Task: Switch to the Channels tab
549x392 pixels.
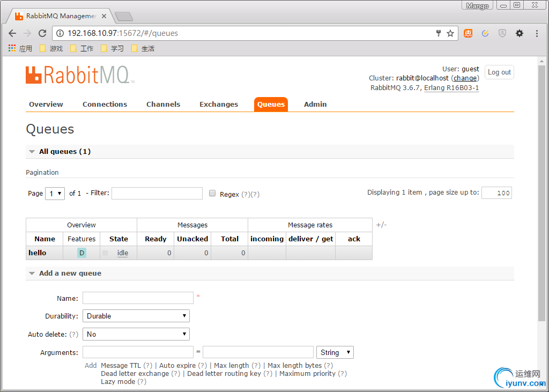Action: click(x=163, y=105)
